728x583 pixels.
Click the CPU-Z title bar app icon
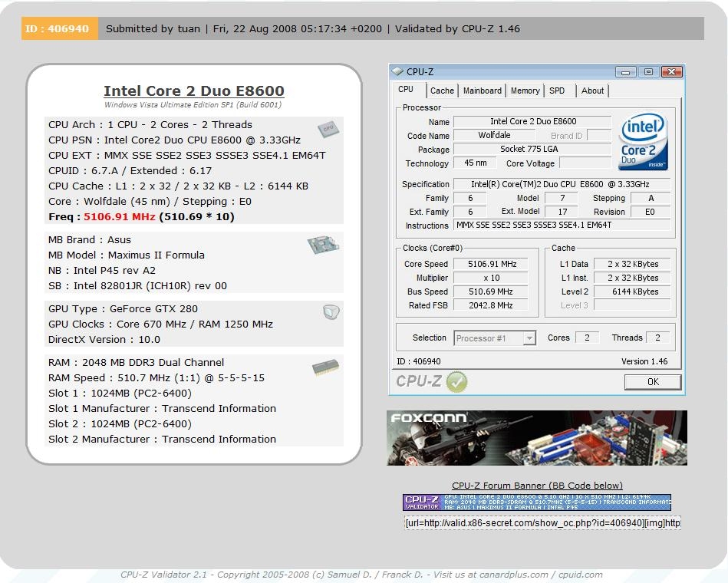click(397, 71)
